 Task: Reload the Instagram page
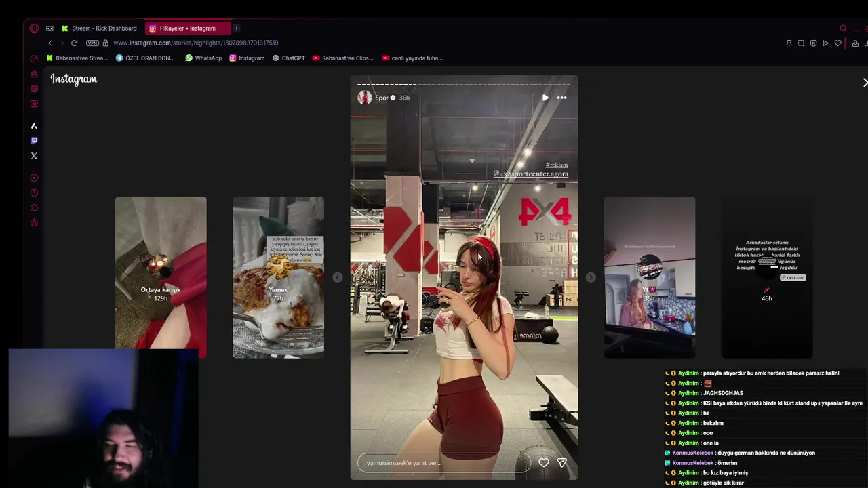coord(74,43)
